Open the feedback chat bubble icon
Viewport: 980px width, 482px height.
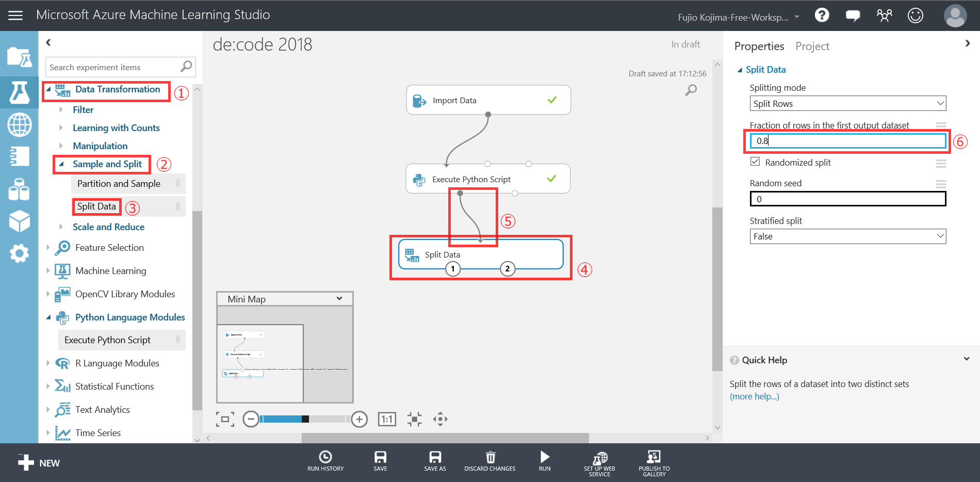[x=853, y=15]
